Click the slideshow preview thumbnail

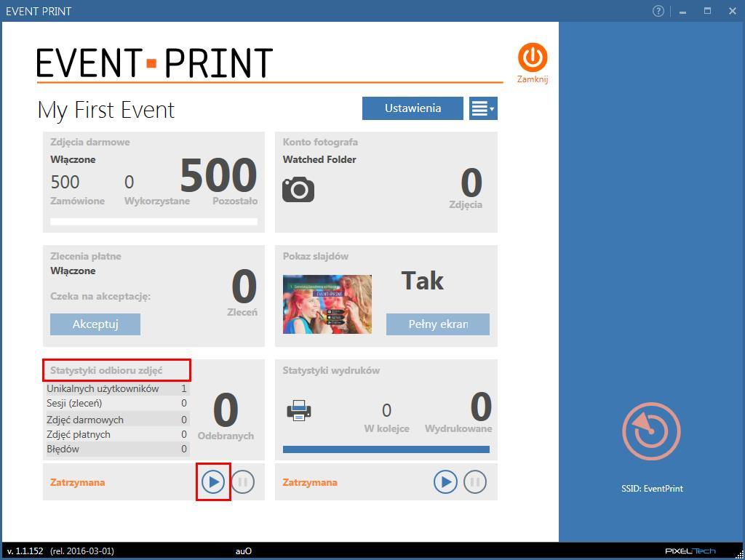tap(327, 304)
